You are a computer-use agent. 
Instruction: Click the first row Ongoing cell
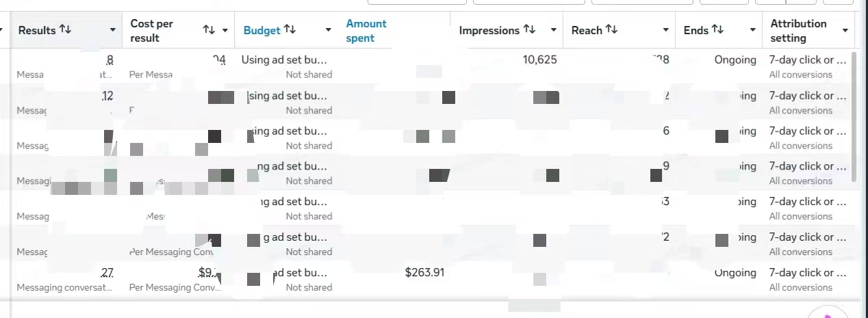(x=735, y=59)
